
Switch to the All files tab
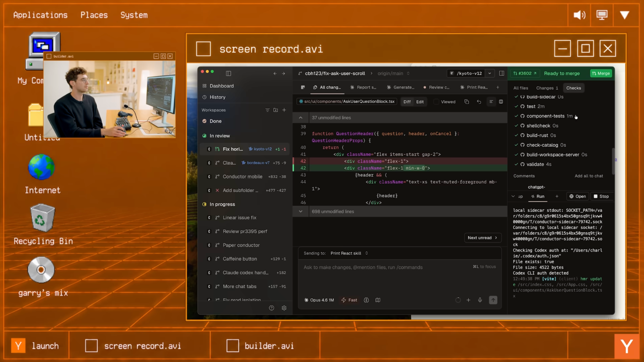520,88
